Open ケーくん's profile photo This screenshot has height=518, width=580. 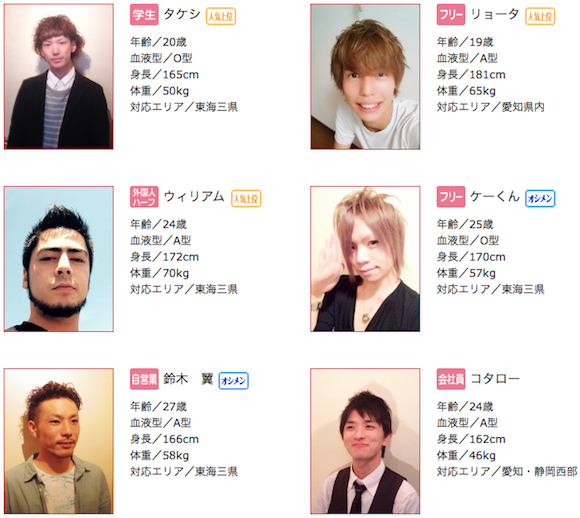(365, 259)
